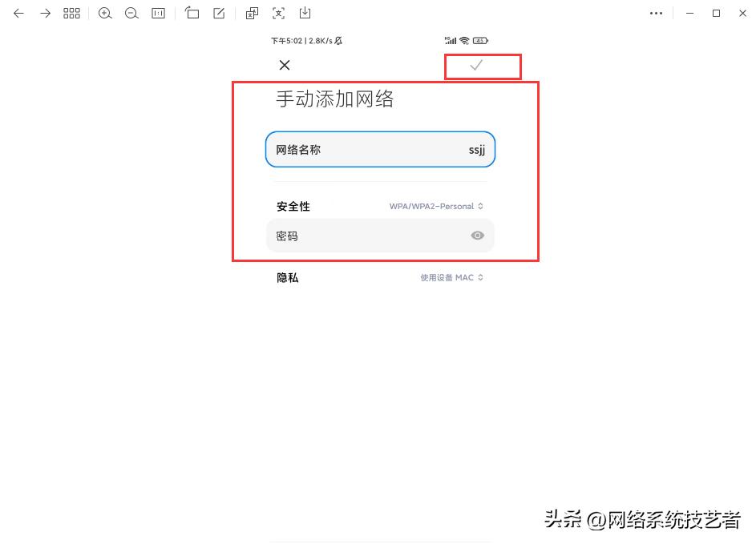Select the image translate tool
Viewport: 756px width, 544px height.
click(x=251, y=13)
